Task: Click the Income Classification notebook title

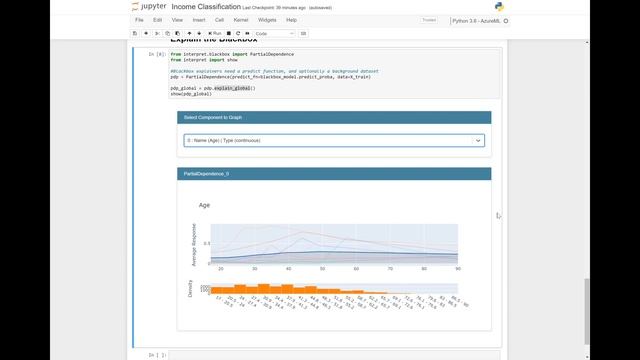Action: click(x=206, y=7)
